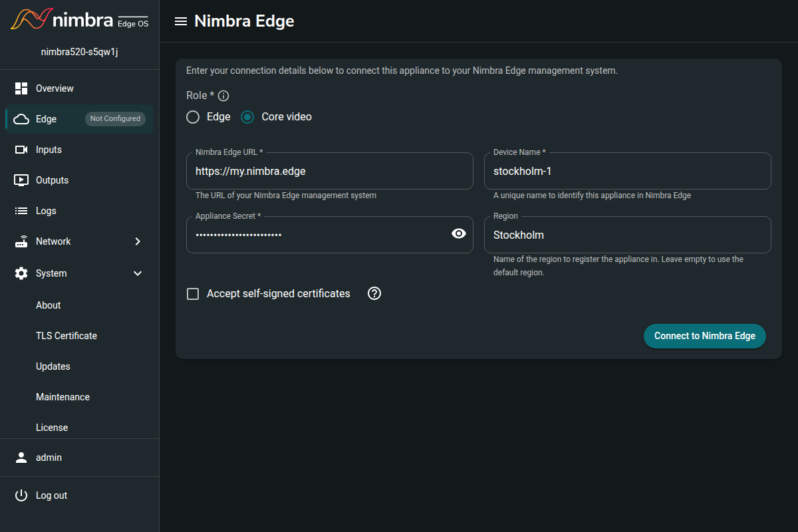This screenshot has height=532, width=798.
Task: Click the Not Configured status badge
Action: [x=116, y=119]
